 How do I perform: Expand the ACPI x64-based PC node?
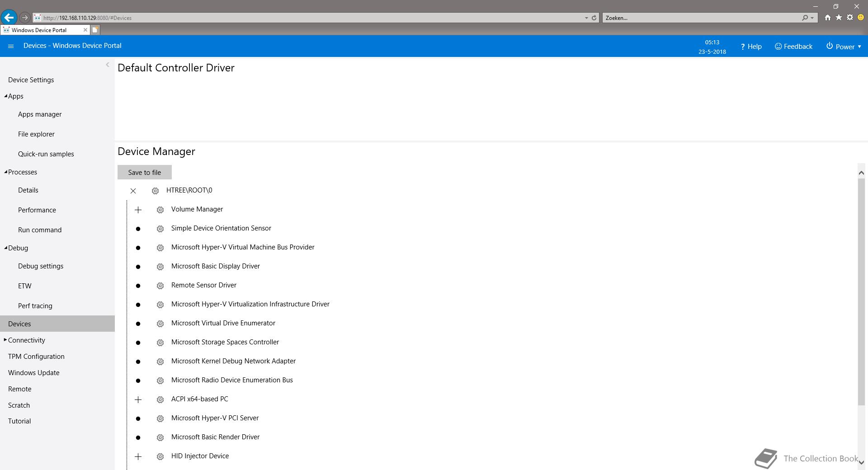point(138,399)
